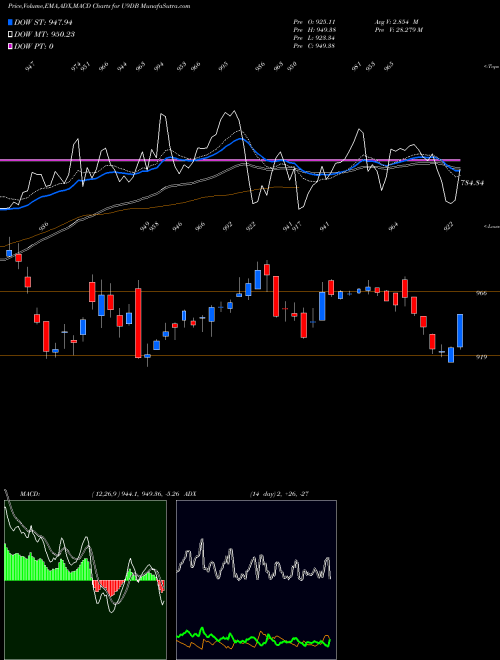Click the 'Pre O: 925.11' value
Screen dimensions: 500x660
(x=314, y=22)
